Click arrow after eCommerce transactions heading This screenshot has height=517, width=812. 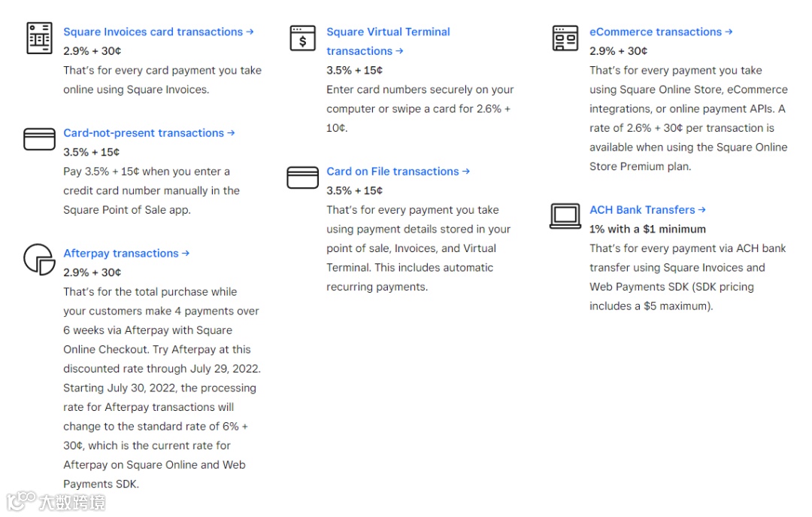(x=729, y=32)
